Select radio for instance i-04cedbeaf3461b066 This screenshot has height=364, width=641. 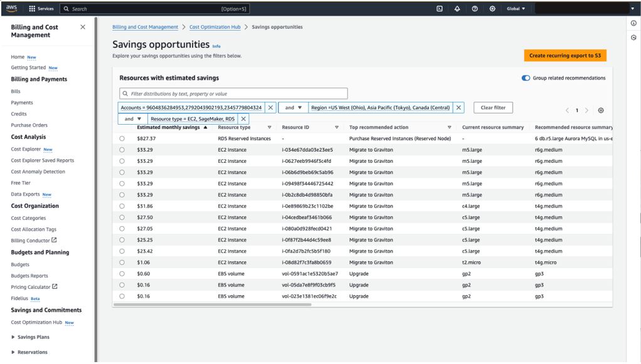122,217
